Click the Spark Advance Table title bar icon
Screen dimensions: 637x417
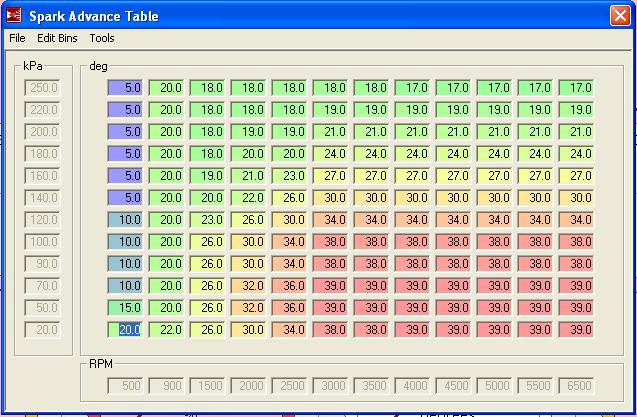pyautogui.click(x=14, y=16)
